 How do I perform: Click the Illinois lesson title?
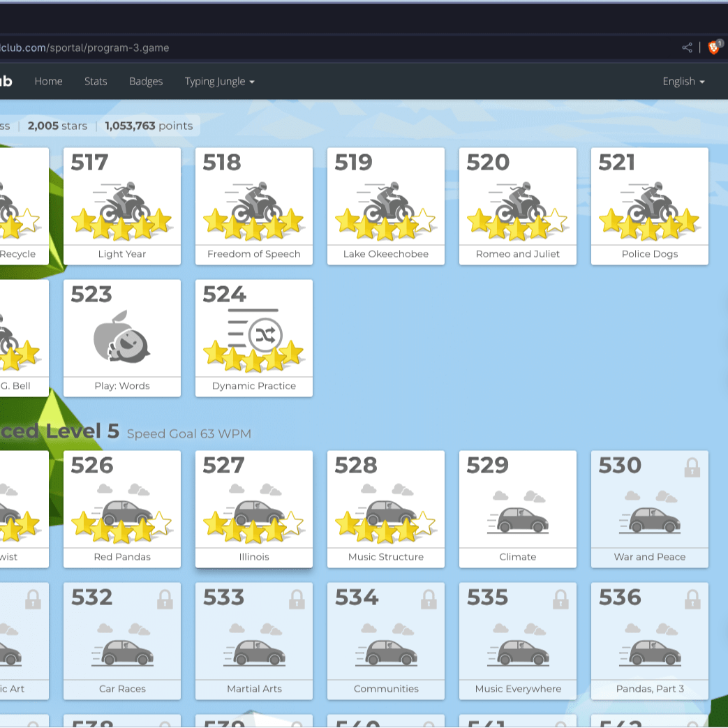click(x=254, y=557)
